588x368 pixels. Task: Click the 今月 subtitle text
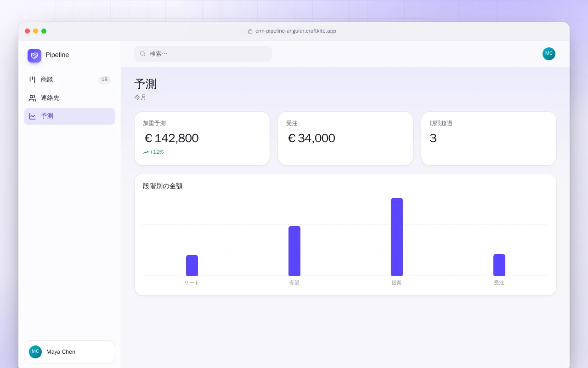click(x=140, y=98)
